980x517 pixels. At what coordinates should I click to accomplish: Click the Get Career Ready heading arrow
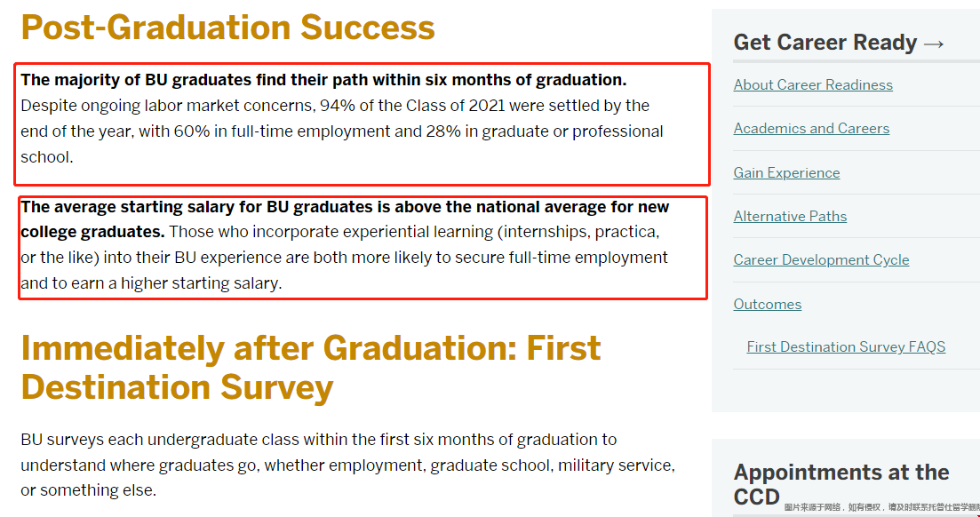click(x=934, y=44)
